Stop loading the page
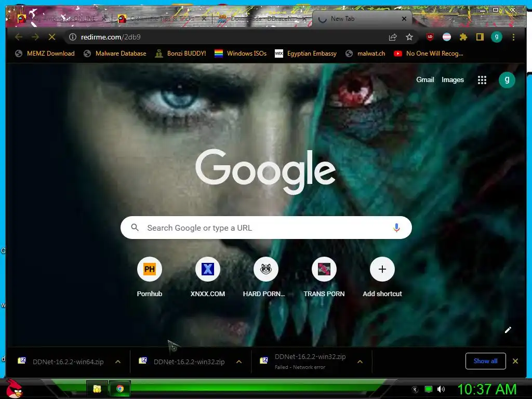 point(52,37)
